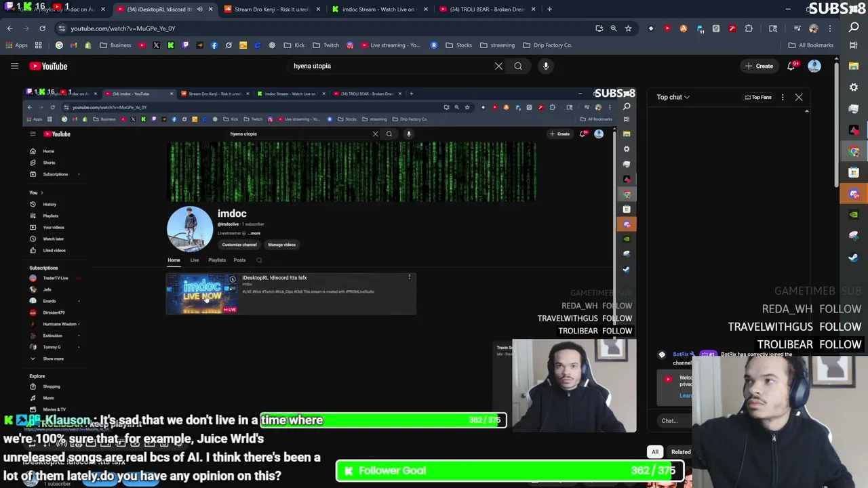Go back in browser history

tap(9, 28)
